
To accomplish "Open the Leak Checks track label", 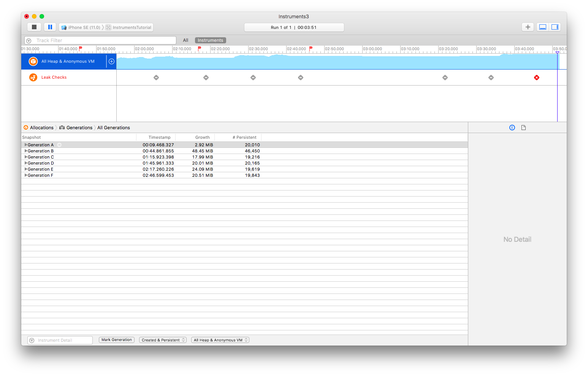I will [x=54, y=77].
